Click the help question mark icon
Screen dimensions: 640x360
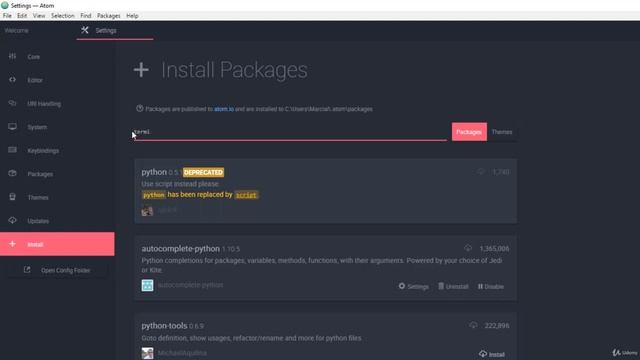140,109
